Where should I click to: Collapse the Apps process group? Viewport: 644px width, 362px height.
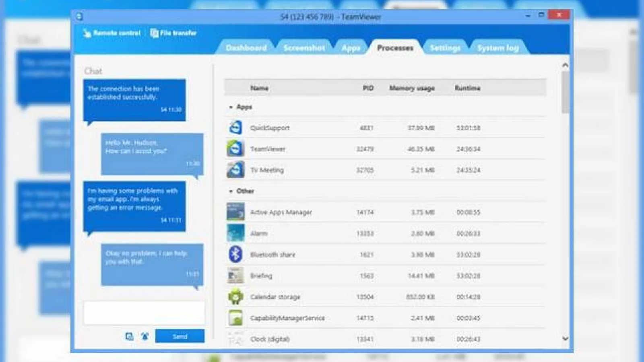point(231,107)
